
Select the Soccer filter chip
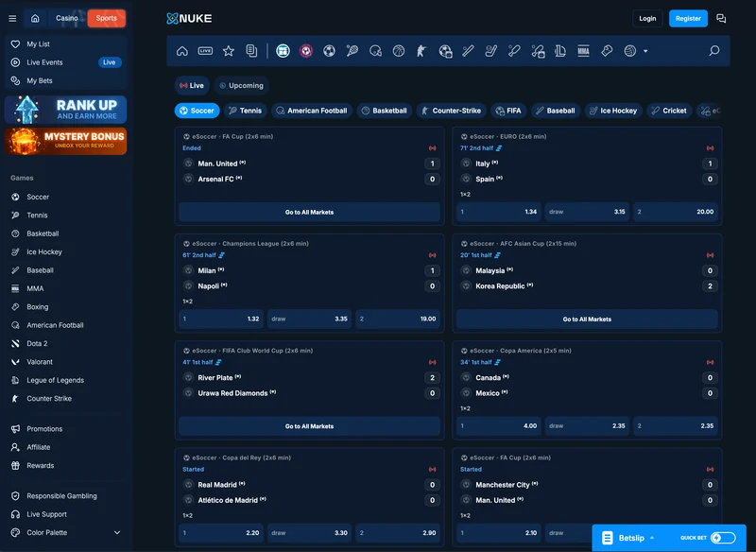tap(198, 111)
